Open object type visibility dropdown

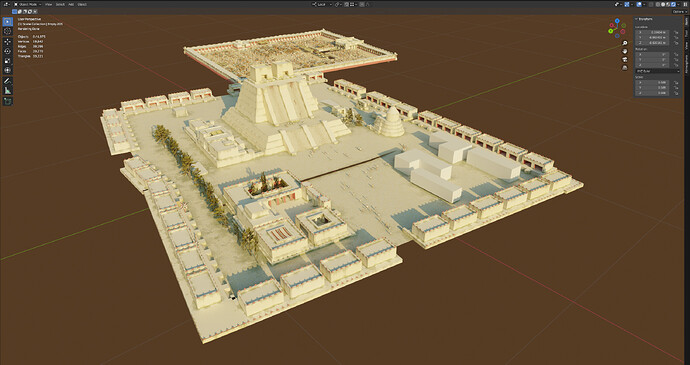(x=618, y=4)
